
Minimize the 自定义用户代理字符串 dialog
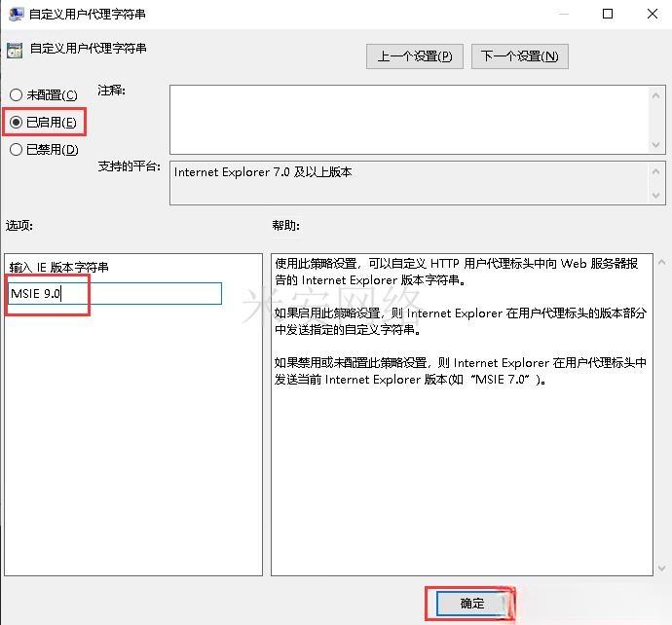pyautogui.click(x=564, y=14)
